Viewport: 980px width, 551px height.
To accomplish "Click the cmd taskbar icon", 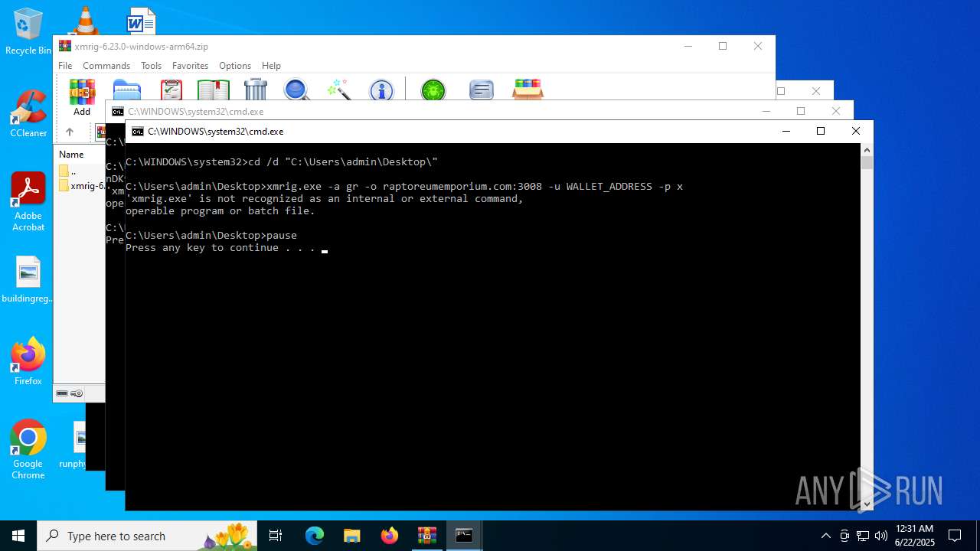I will (464, 536).
